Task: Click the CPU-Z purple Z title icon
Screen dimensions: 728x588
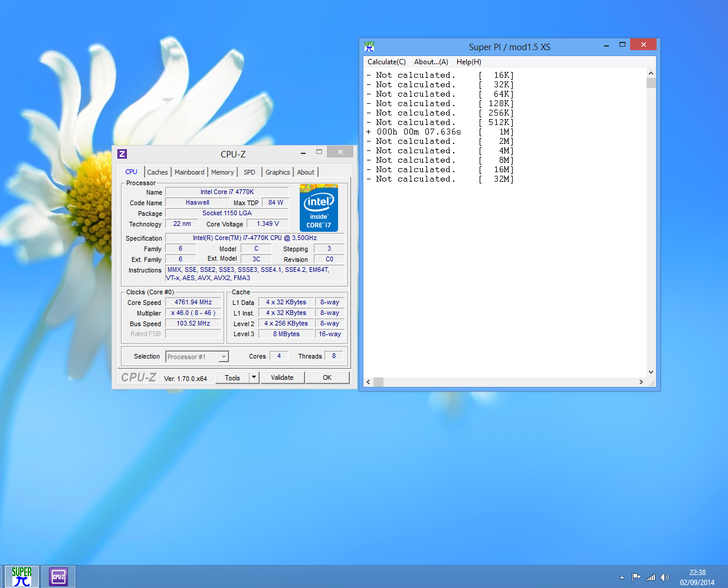Action: pos(122,154)
